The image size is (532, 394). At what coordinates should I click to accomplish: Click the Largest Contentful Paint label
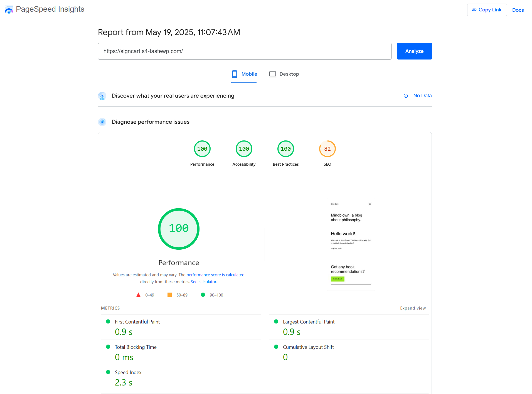pyautogui.click(x=309, y=322)
